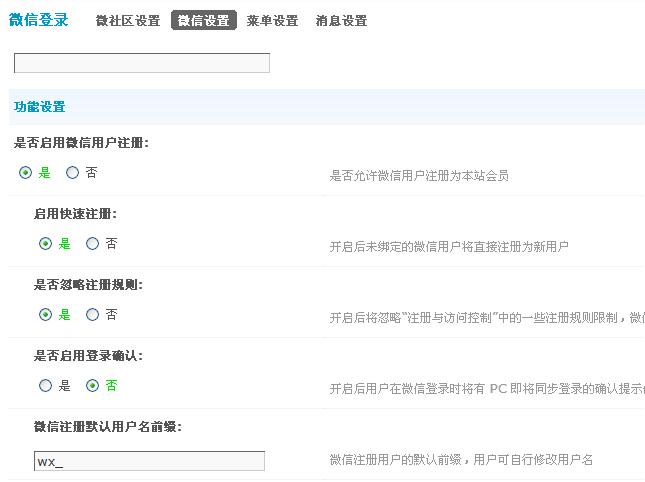Click the 启用快速注册 label
This screenshot has width=645, height=482.
(75, 214)
